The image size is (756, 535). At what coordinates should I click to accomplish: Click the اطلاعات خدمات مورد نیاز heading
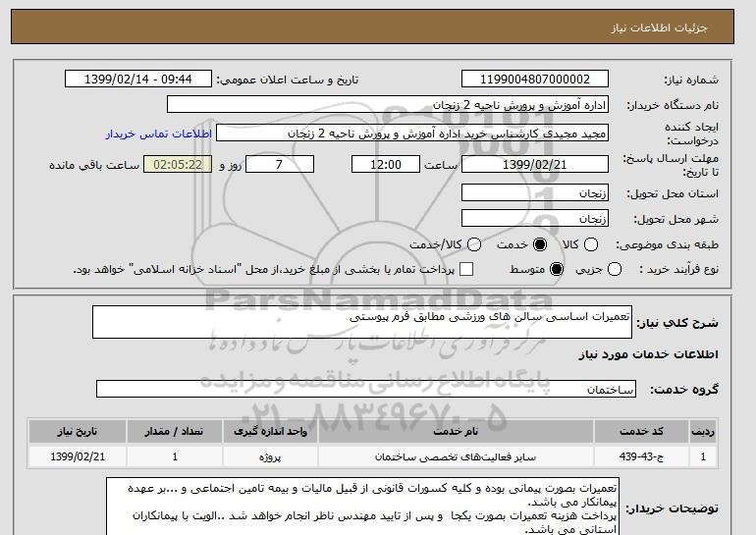click(x=648, y=354)
